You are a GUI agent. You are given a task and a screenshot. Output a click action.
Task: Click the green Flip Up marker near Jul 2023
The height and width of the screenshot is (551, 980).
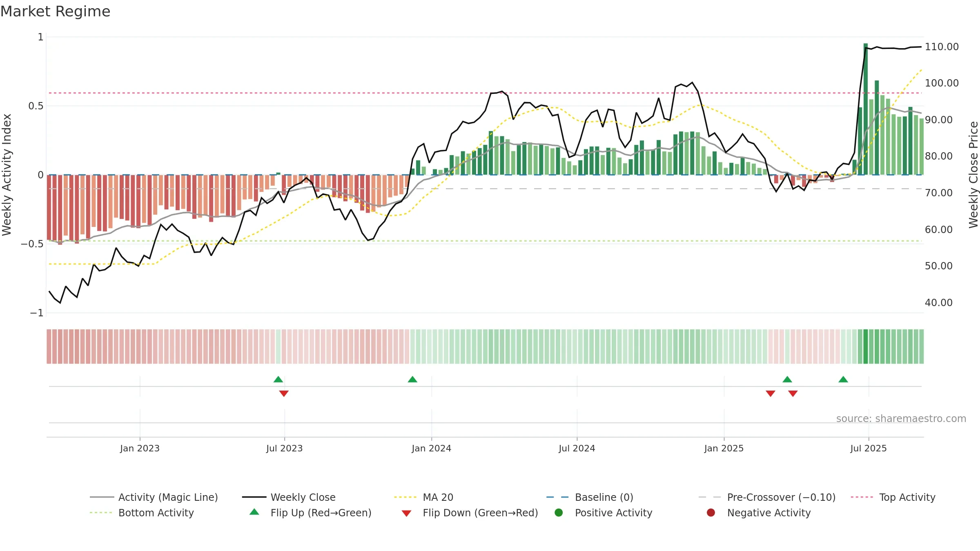coord(278,380)
